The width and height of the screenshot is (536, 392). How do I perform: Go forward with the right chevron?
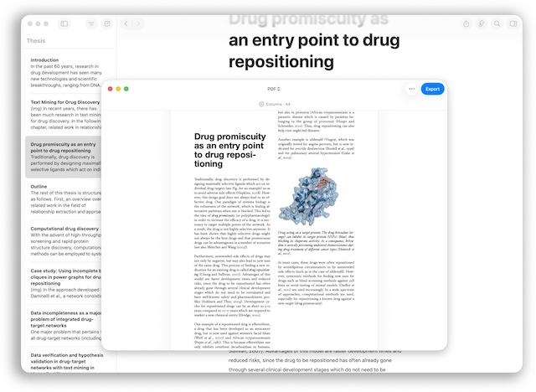(138, 23)
